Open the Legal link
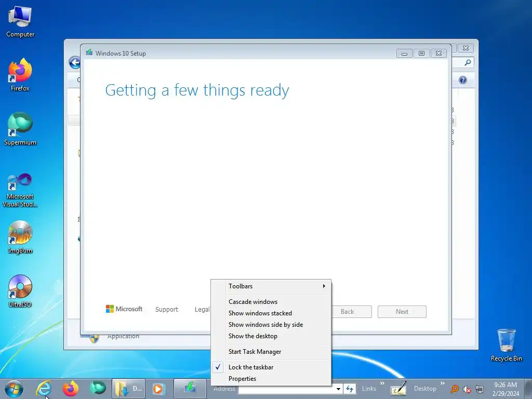Viewport: 532px width, 399px height. pos(202,310)
